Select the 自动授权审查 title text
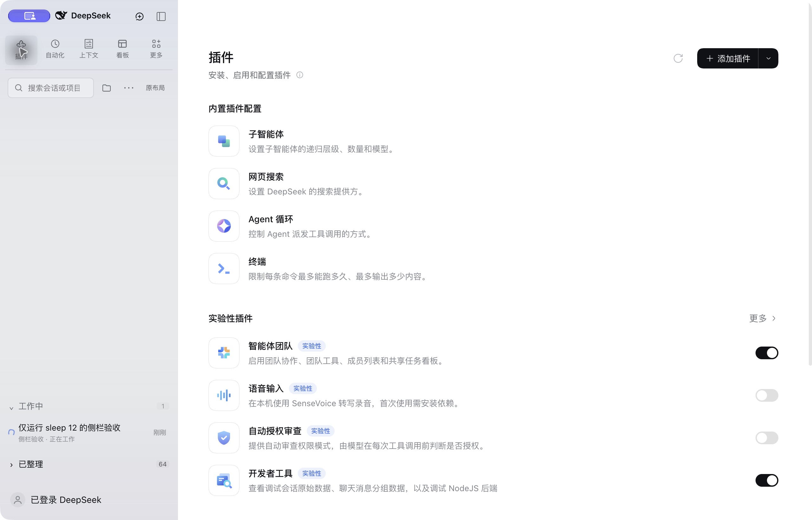Screen dimensions: 812x520 [275, 431]
